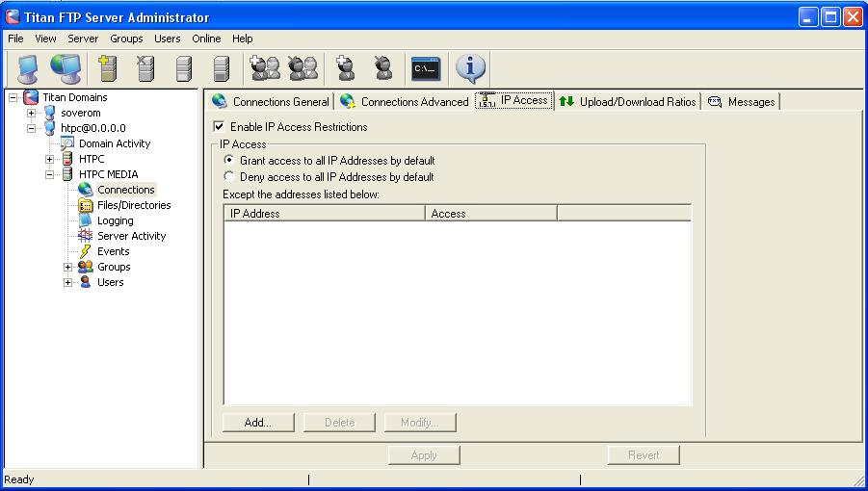Toggle Enable IP Access Restrictions checkbox
The width and height of the screenshot is (868, 491).
point(220,127)
